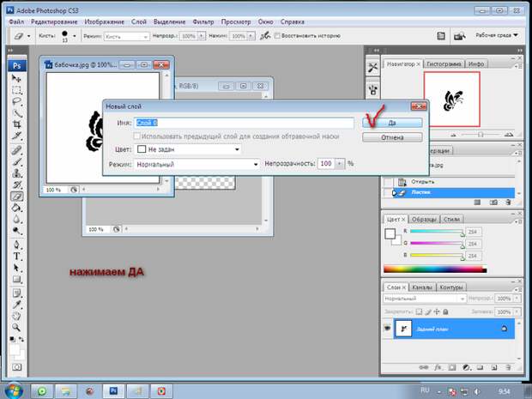This screenshot has width=532, height=399.
Task: Select the Hand tool
Action: [16, 316]
